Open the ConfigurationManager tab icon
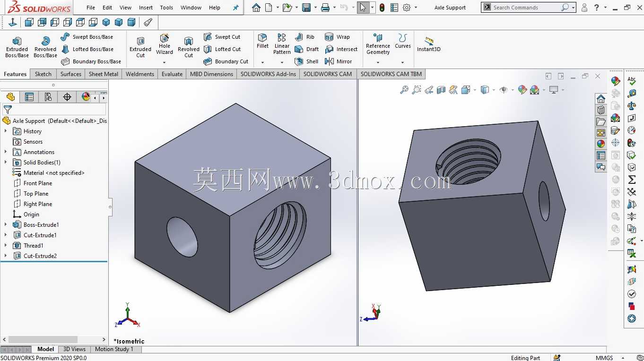 (x=48, y=97)
